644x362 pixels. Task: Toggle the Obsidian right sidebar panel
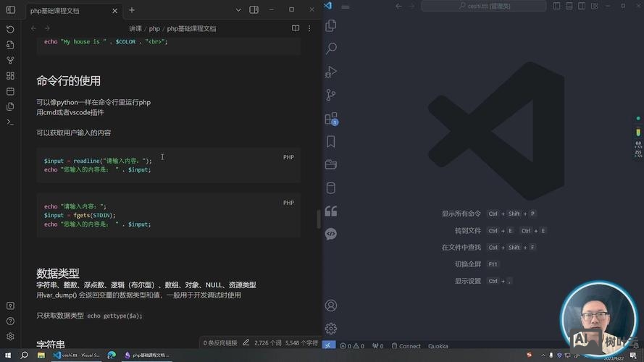[x=254, y=10]
